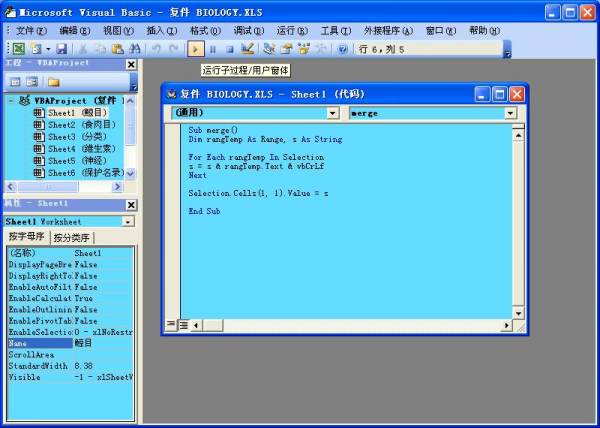The image size is (600, 428).
Task: Switch to Full Module View button
Action: tap(184, 325)
